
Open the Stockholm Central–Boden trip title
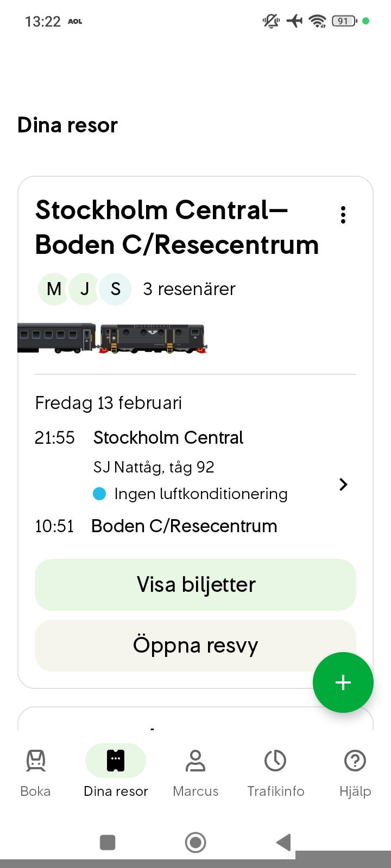[177, 227]
